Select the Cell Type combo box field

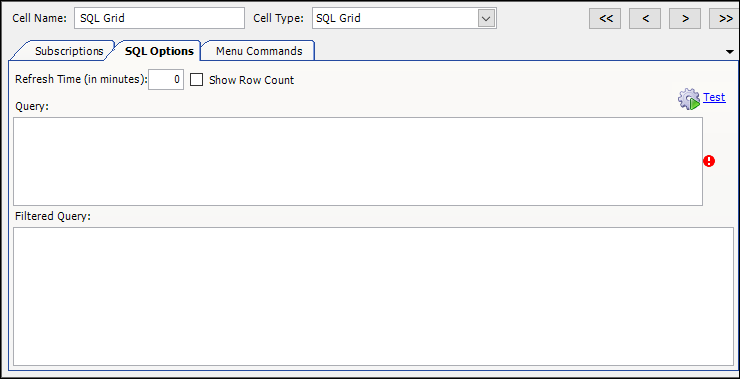coord(404,18)
